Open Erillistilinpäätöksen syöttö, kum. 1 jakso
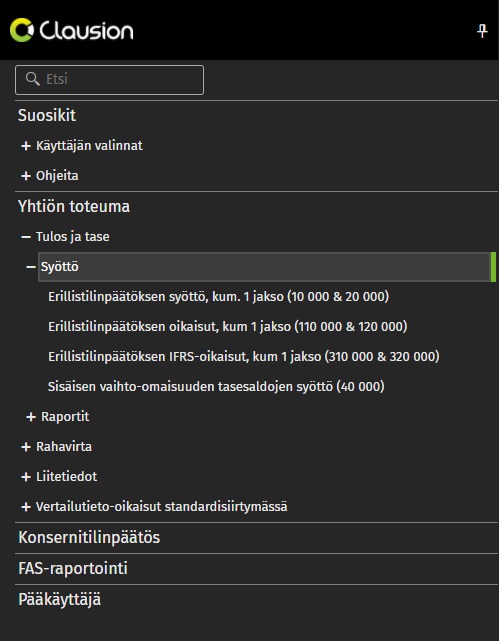Image resolution: width=499 pixels, height=641 pixels. point(218,296)
